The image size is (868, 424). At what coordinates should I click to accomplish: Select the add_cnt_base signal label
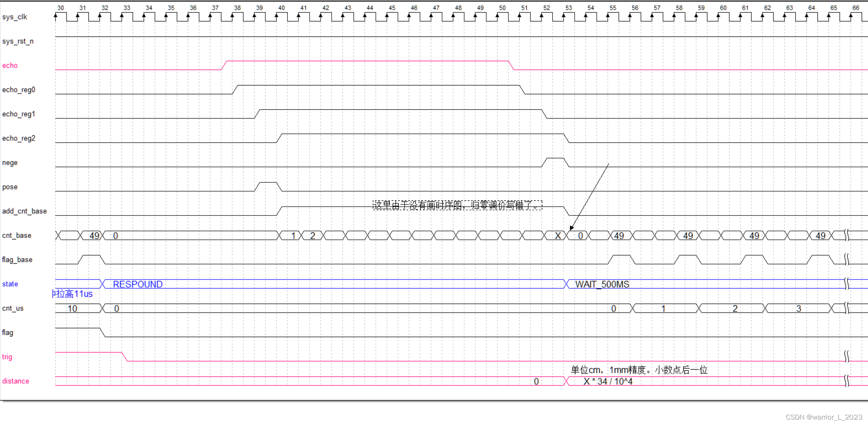point(24,211)
